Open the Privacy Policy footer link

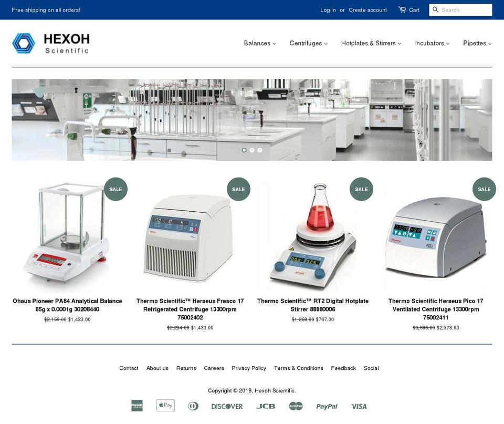coord(249,368)
